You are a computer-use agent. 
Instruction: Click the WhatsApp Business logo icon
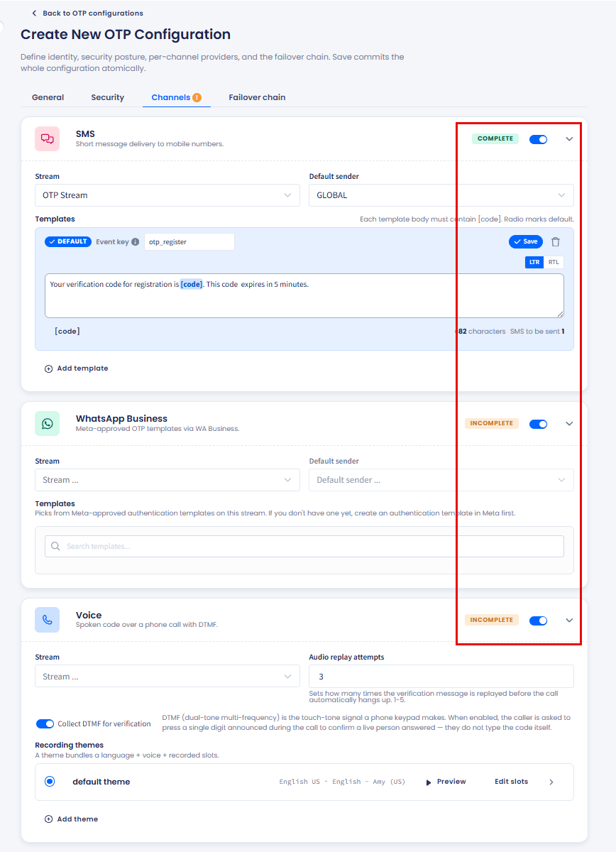(48, 423)
